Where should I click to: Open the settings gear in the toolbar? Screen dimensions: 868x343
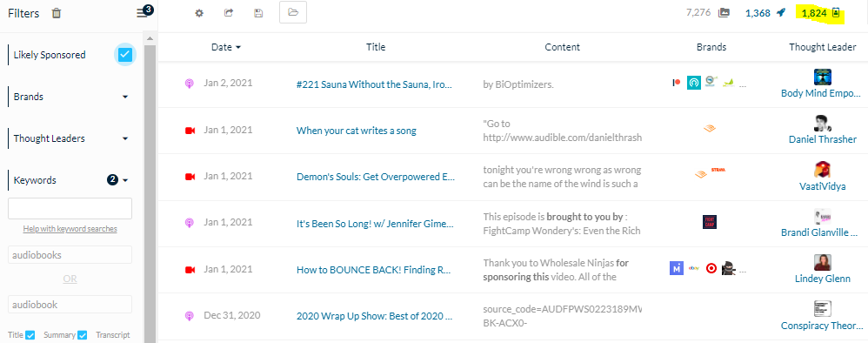199,13
